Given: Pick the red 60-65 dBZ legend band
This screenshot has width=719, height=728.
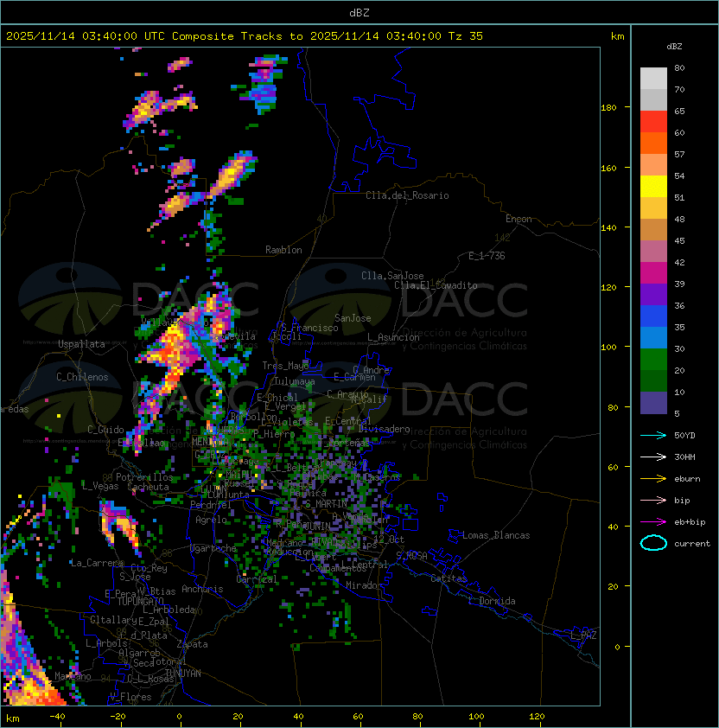Looking at the screenshot, I should point(653,122).
